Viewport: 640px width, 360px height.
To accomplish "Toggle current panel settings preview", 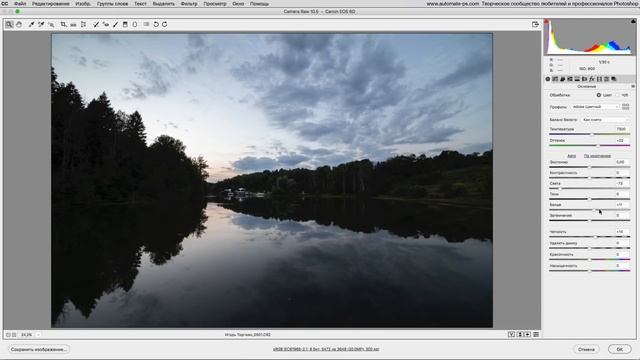I will pyautogui.click(x=536, y=334).
